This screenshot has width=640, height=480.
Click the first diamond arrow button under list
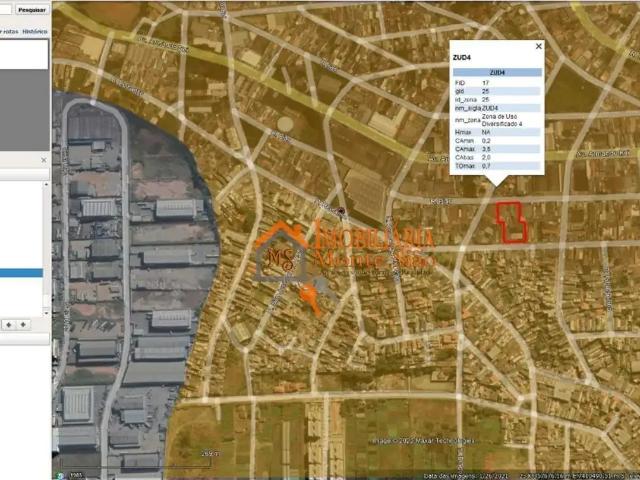coord(9,325)
